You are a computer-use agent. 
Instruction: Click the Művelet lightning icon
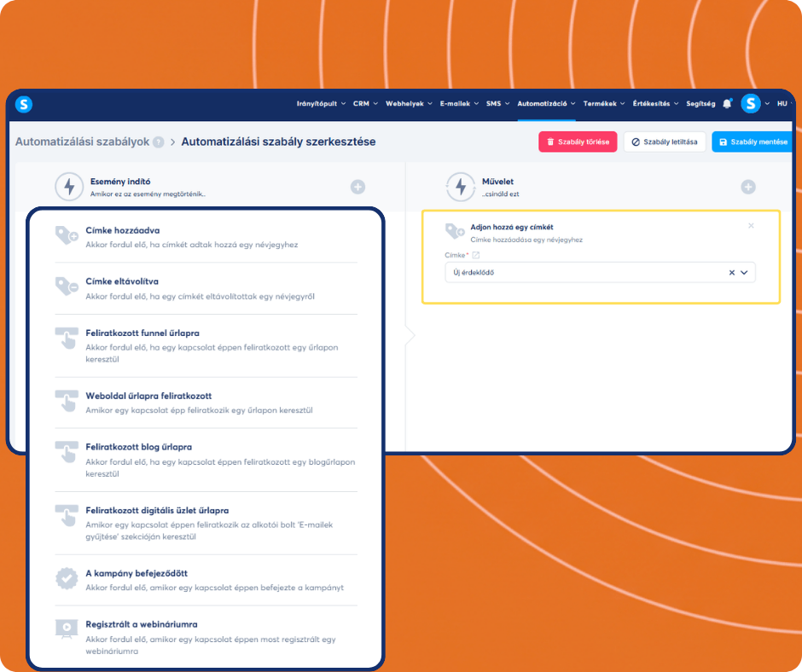click(x=461, y=187)
